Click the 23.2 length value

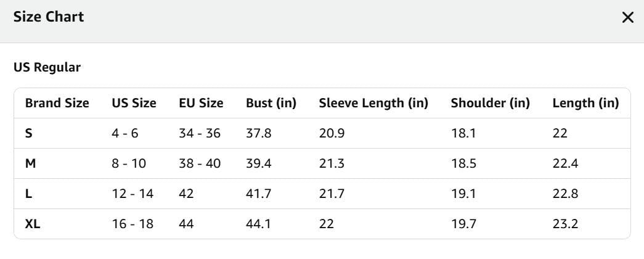565,224
